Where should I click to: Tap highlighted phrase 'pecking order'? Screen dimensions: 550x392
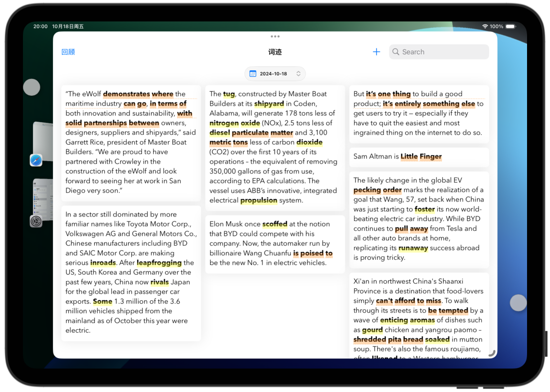377,190
